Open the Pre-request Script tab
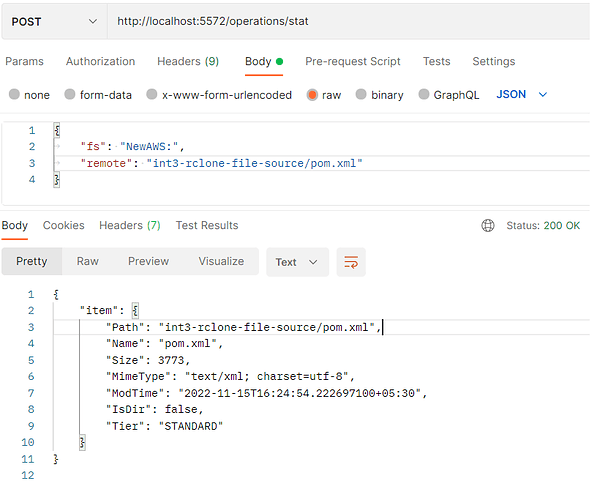The width and height of the screenshot is (597, 500). coord(352,61)
